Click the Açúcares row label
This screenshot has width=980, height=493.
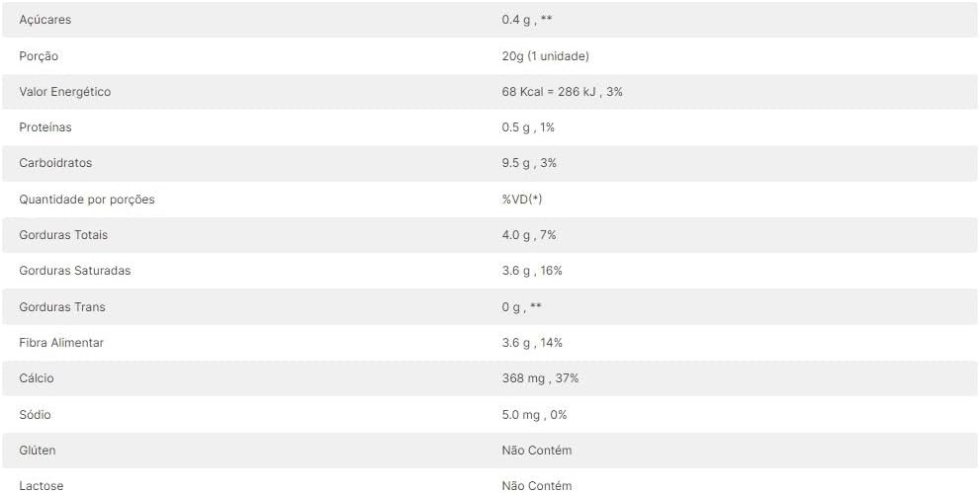point(45,20)
